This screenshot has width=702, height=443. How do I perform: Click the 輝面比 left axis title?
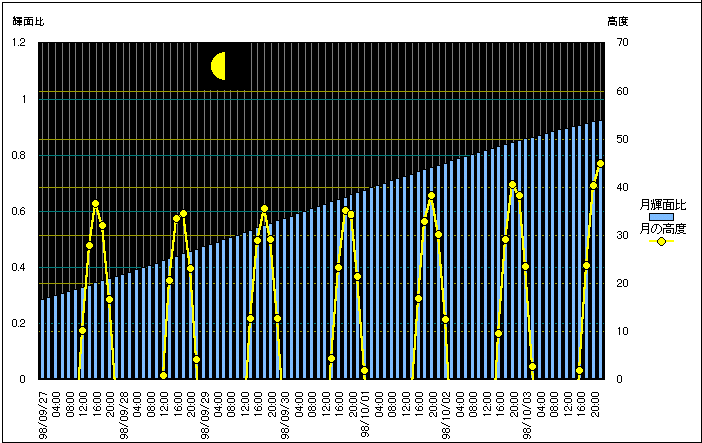[27, 21]
